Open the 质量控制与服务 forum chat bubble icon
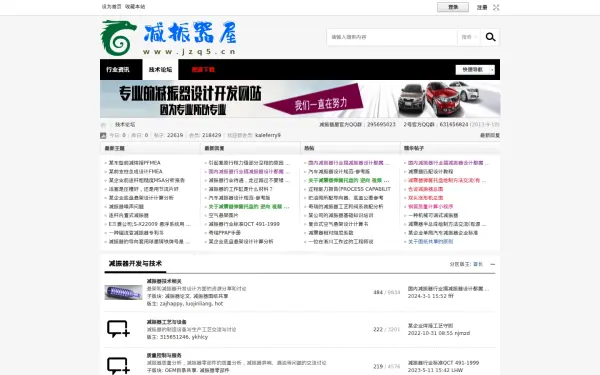 [118, 365]
